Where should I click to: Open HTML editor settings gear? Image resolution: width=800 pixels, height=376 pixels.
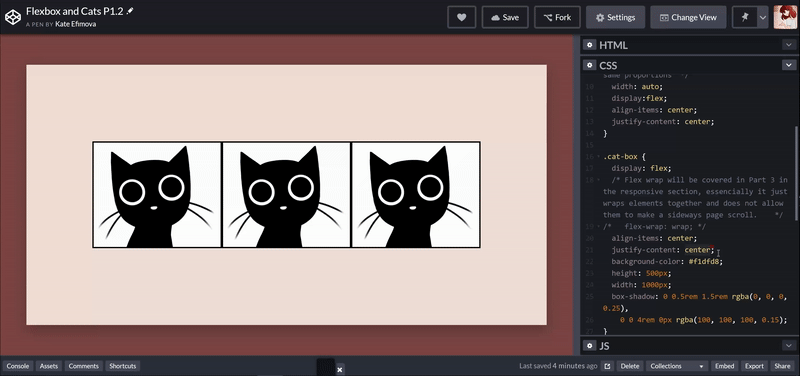(590, 45)
